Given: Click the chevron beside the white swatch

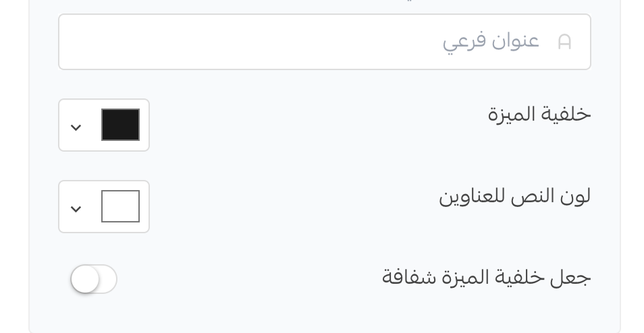Looking at the screenshot, I should point(76,209).
